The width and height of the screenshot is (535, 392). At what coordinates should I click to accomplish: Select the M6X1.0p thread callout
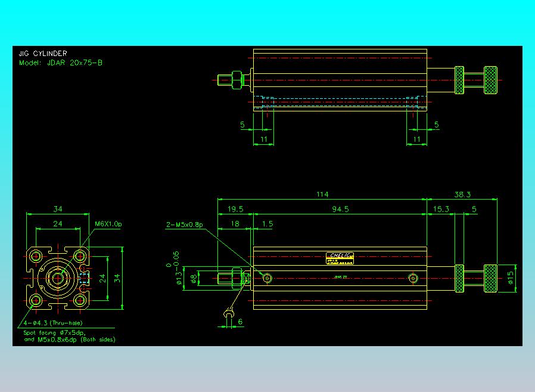108,224
